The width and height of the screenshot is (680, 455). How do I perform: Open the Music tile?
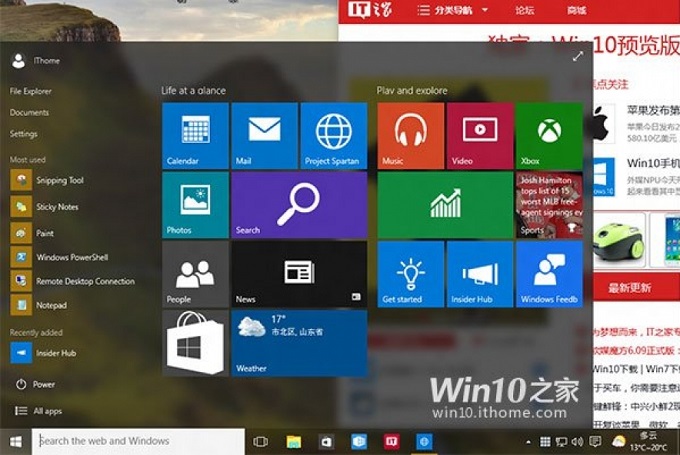(x=411, y=136)
